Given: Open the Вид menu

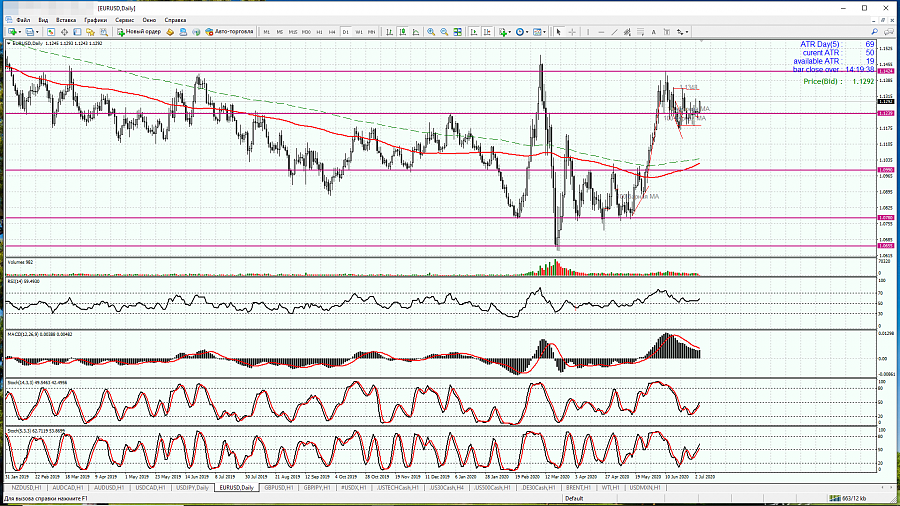Looking at the screenshot, I should tap(43, 20).
